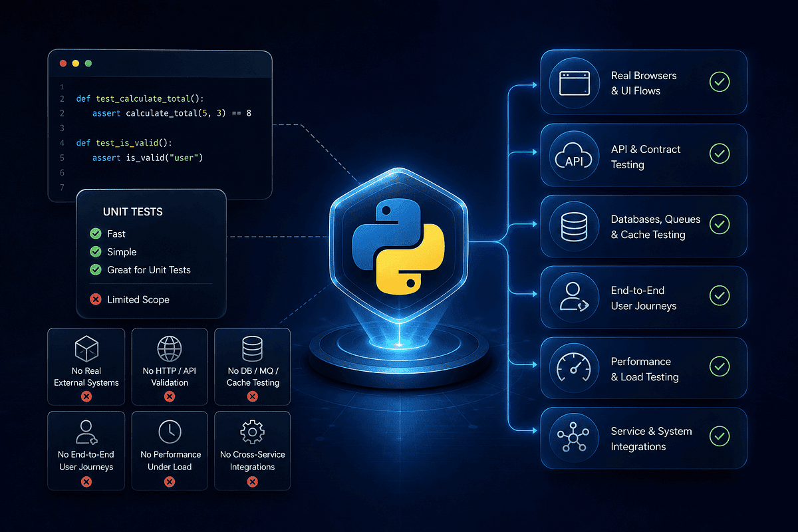Click the gear icon above No Cross-Service Integrations
The image size is (798, 532).
[252, 432]
